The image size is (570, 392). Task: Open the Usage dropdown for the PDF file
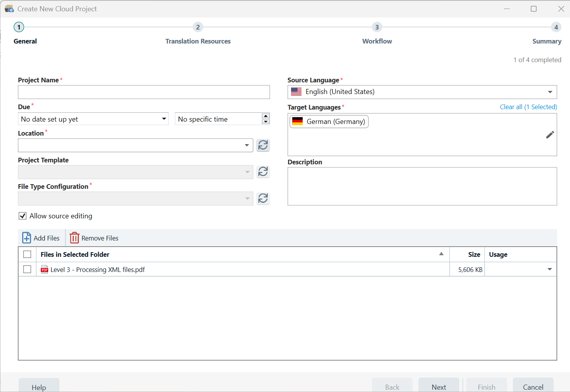coord(549,269)
